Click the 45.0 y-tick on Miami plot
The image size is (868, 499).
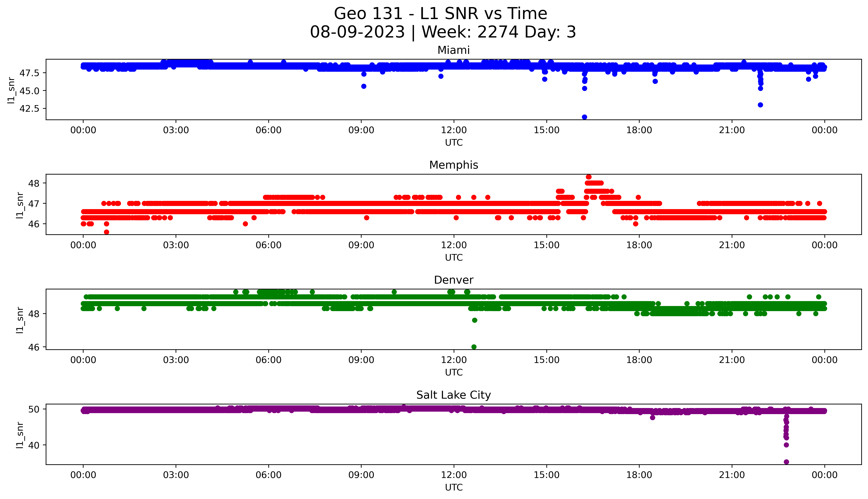(x=29, y=91)
